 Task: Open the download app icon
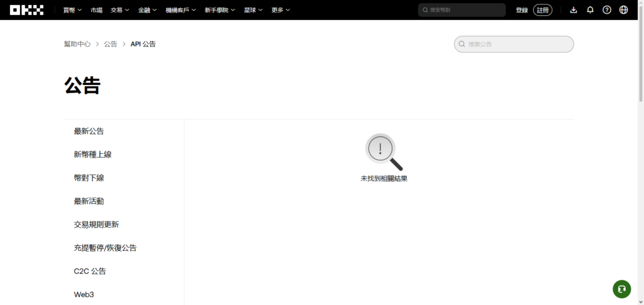pos(574,10)
